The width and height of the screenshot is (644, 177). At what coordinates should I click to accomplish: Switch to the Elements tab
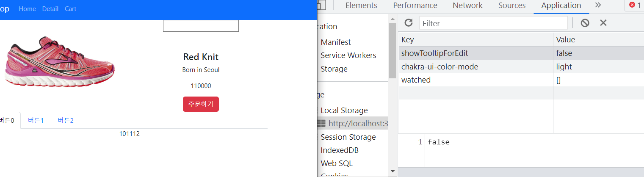[x=361, y=6]
